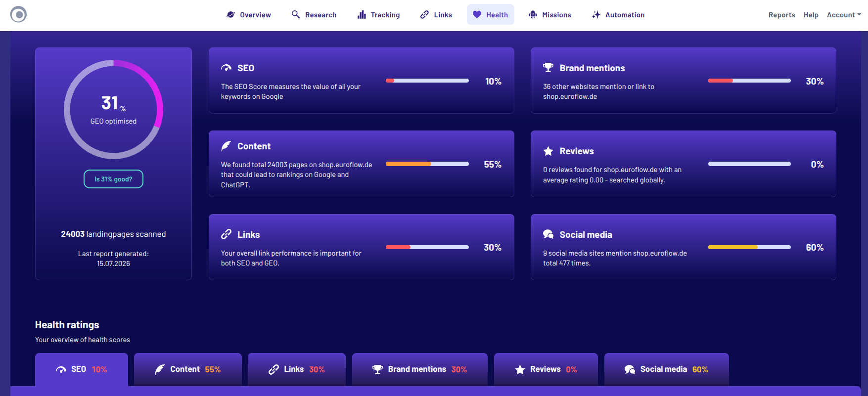Click "24003 landingpages scanned" text
Screen dimensions: 868x396
[113, 234]
